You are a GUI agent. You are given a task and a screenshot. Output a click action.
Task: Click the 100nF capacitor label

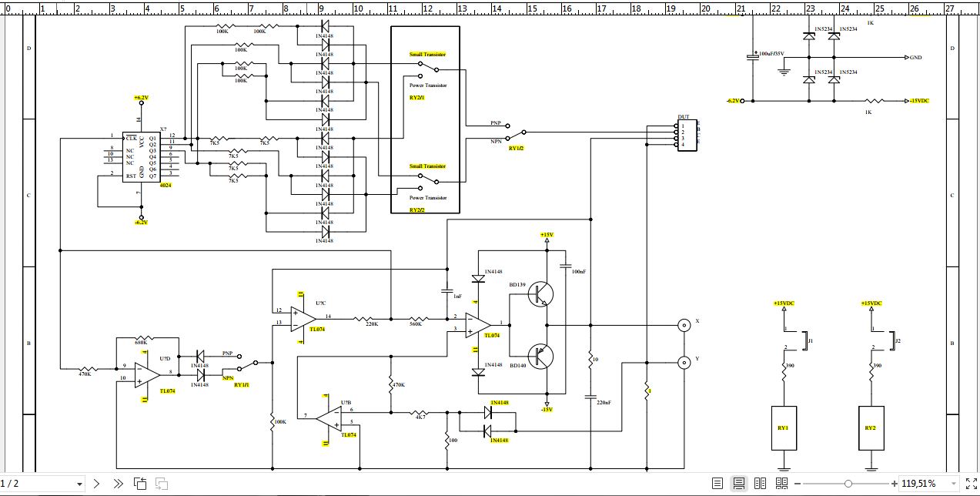point(578,272)
